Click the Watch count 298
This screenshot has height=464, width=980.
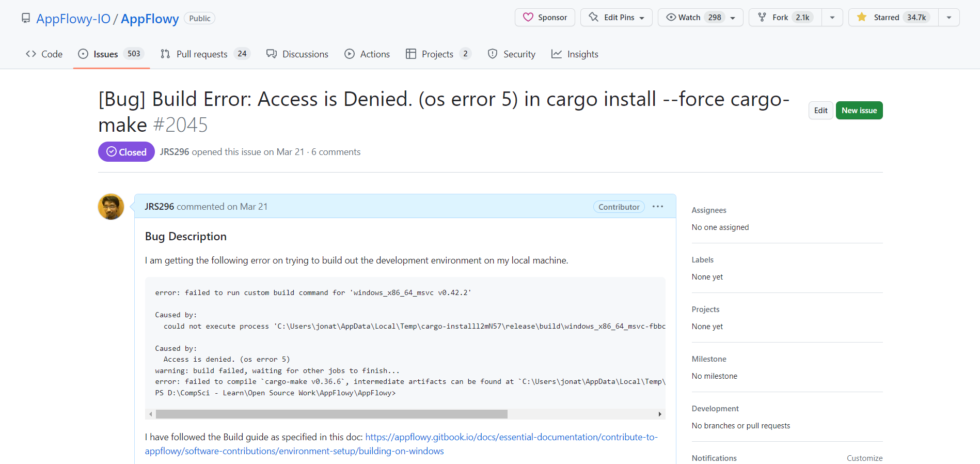715,17
